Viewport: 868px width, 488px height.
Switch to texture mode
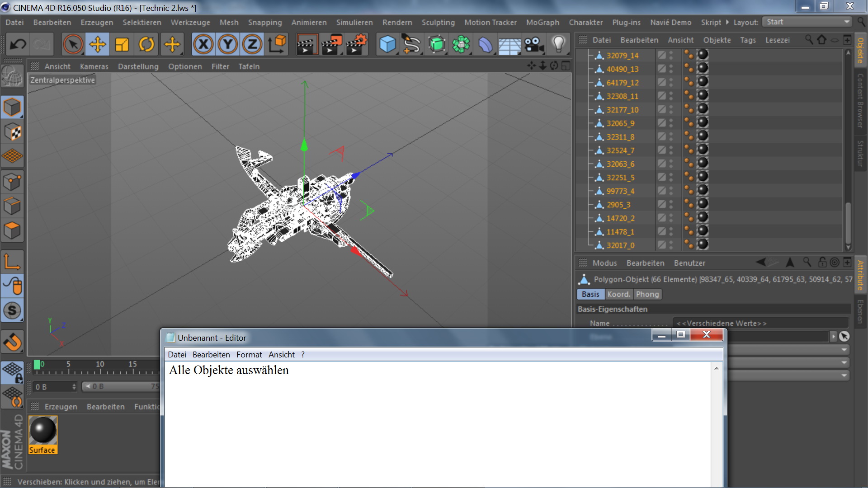pyautogui.click(x=12, y=132)
